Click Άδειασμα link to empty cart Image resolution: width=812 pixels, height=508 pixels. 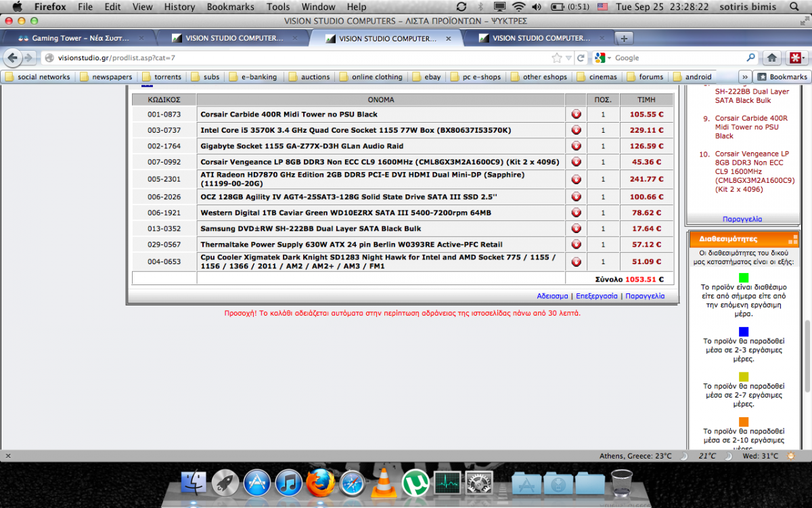pyautogui.click(x=552, y=296)
